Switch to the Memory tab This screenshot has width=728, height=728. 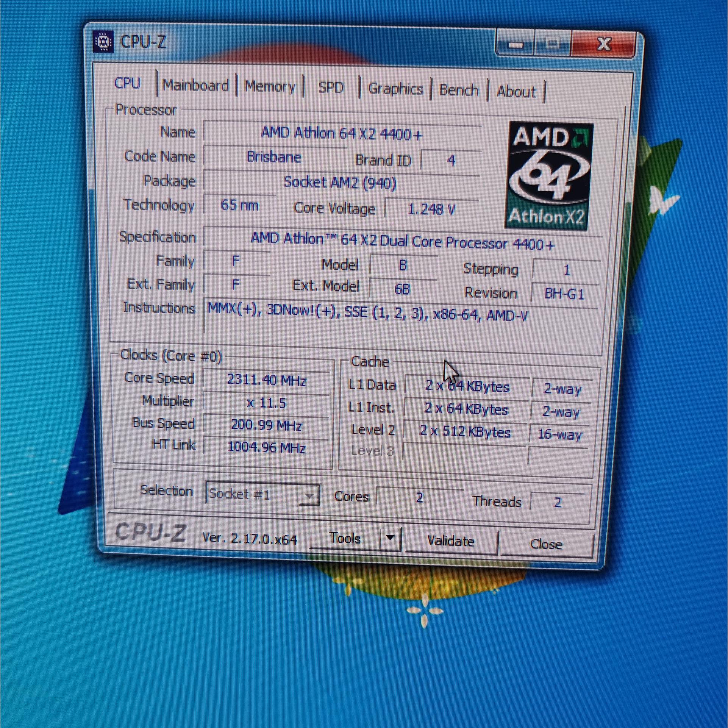[270, 87]
